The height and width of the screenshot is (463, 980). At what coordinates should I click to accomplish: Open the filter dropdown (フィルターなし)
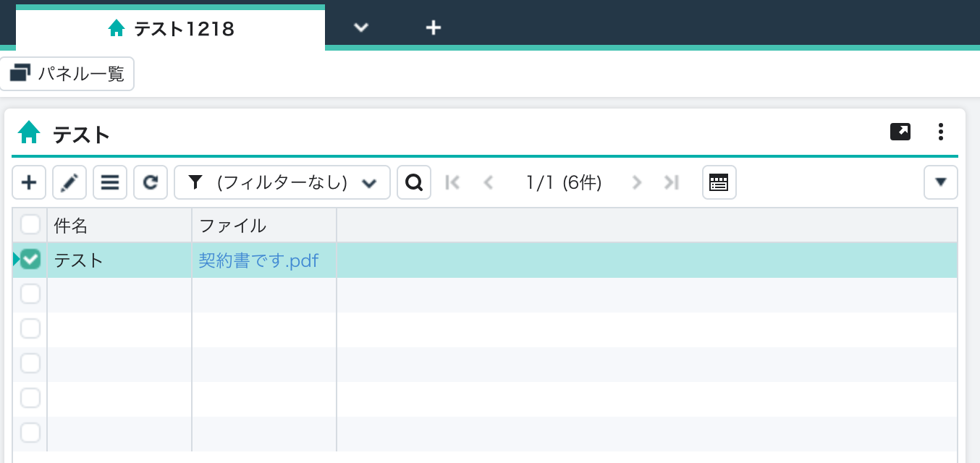point(282,182)
